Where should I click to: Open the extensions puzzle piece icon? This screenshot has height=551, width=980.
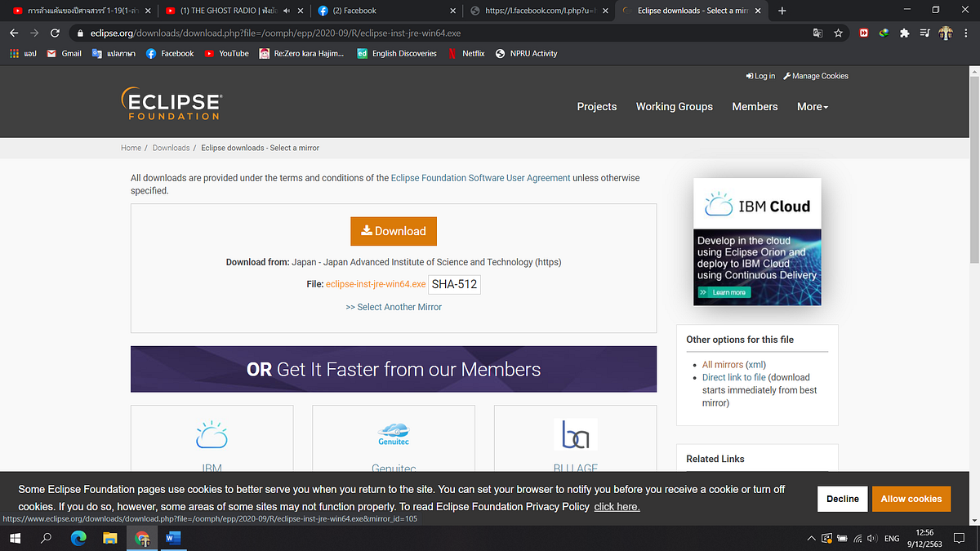903,33
